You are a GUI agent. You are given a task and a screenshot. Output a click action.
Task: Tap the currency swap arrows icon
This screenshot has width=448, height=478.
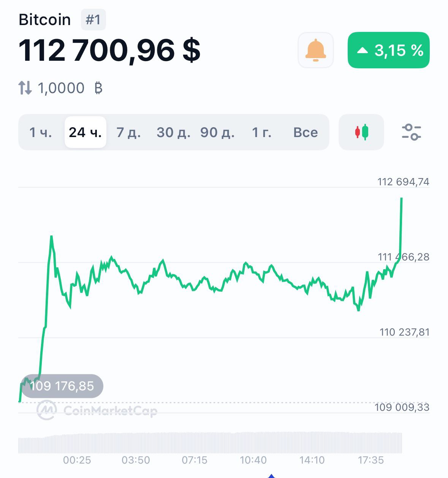[x=25, y=88]
